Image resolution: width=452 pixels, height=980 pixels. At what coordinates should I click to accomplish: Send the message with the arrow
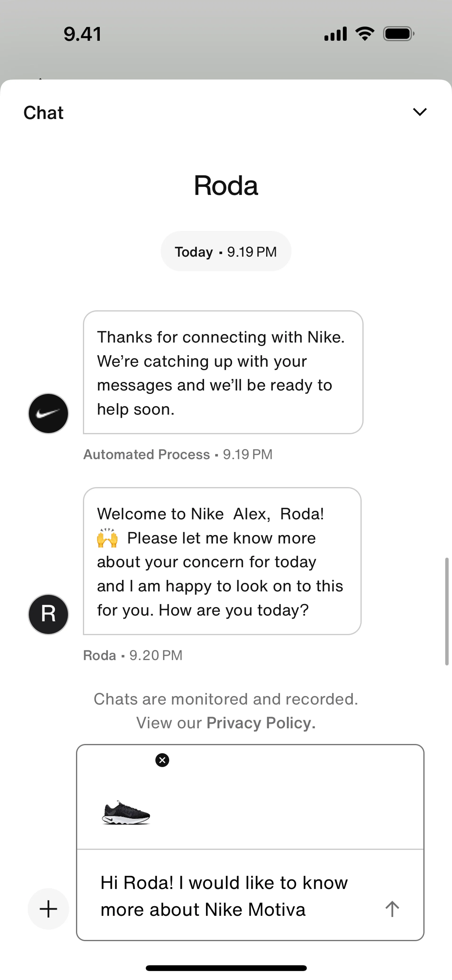point(392,909)
